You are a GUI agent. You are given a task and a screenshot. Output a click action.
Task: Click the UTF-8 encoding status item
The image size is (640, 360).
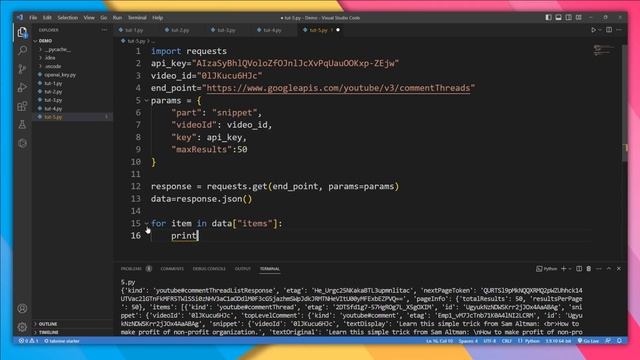tap(489, 341)
